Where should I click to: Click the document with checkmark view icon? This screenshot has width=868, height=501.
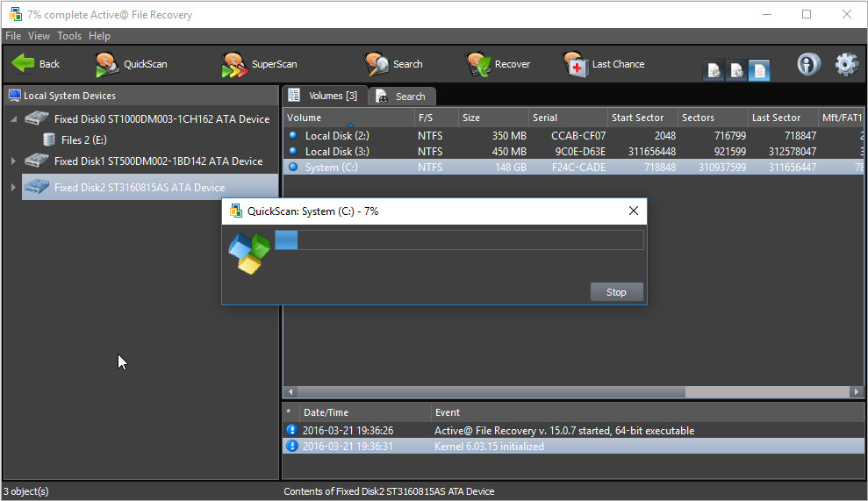tap(714, 70)
